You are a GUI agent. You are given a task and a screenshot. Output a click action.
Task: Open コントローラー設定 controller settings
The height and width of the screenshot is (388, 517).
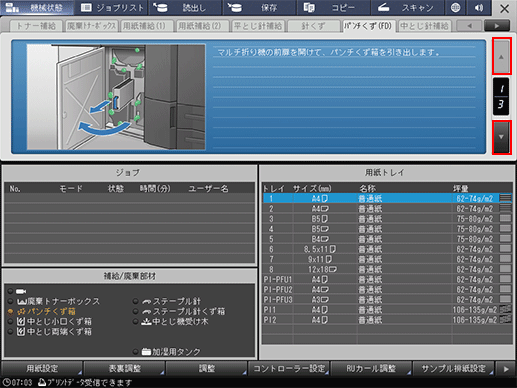pyautogui.click(x=289, y=368)
